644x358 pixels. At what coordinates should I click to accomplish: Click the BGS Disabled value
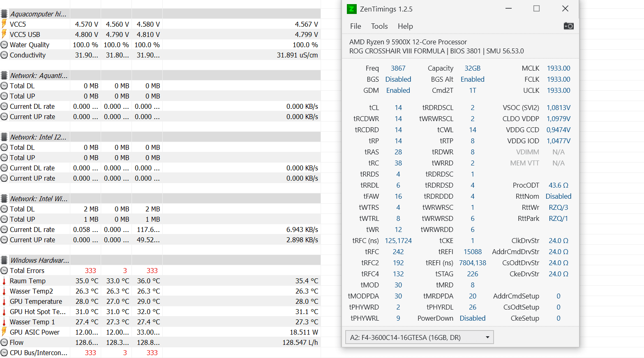click(398, 79)
